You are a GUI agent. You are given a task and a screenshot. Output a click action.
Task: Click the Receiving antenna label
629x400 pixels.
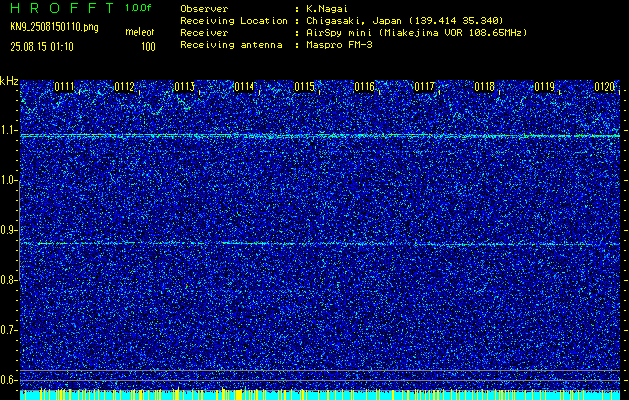pyautogui.click(x=231, y=45)
